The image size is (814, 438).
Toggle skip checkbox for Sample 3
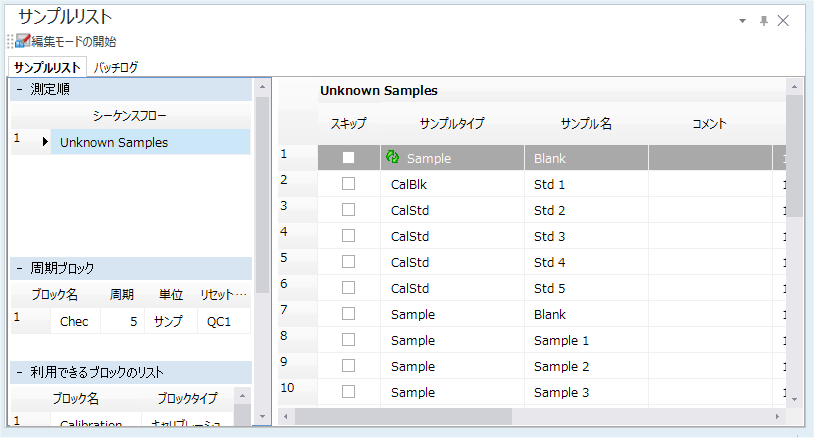pos(348,391)
